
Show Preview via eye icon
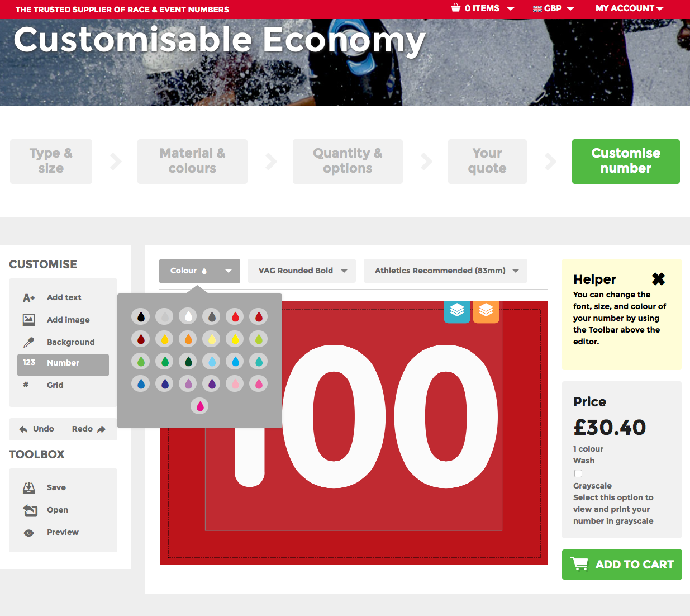pyautogui.click(x=29, y=533)
